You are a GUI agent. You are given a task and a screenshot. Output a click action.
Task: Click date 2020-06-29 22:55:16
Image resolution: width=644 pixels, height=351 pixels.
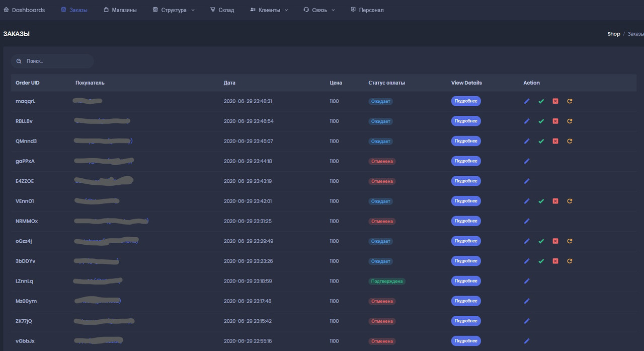(248, 341)
